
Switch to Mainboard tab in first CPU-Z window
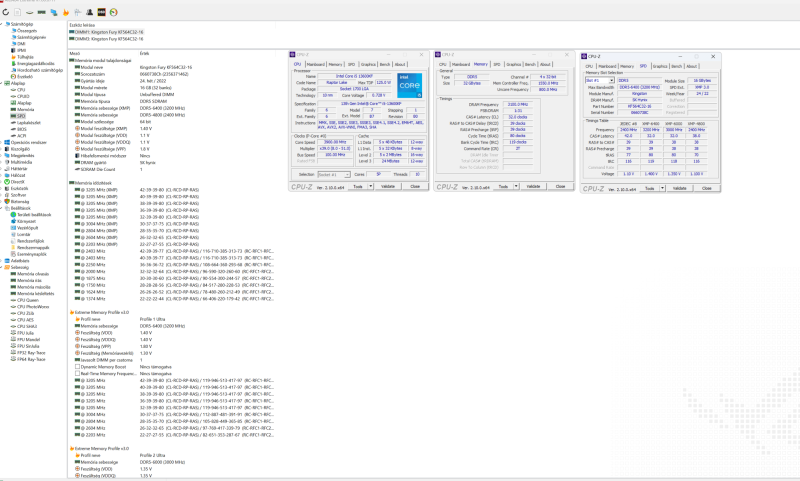[316, 64]
